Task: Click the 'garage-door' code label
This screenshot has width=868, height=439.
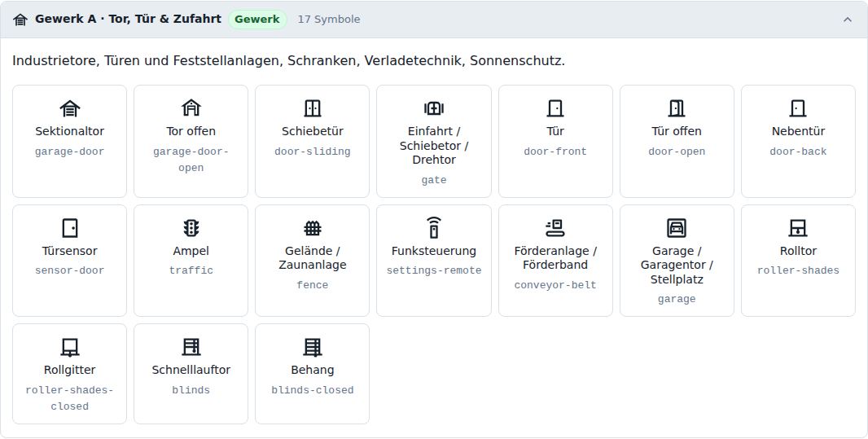Action: pos(70,151)
